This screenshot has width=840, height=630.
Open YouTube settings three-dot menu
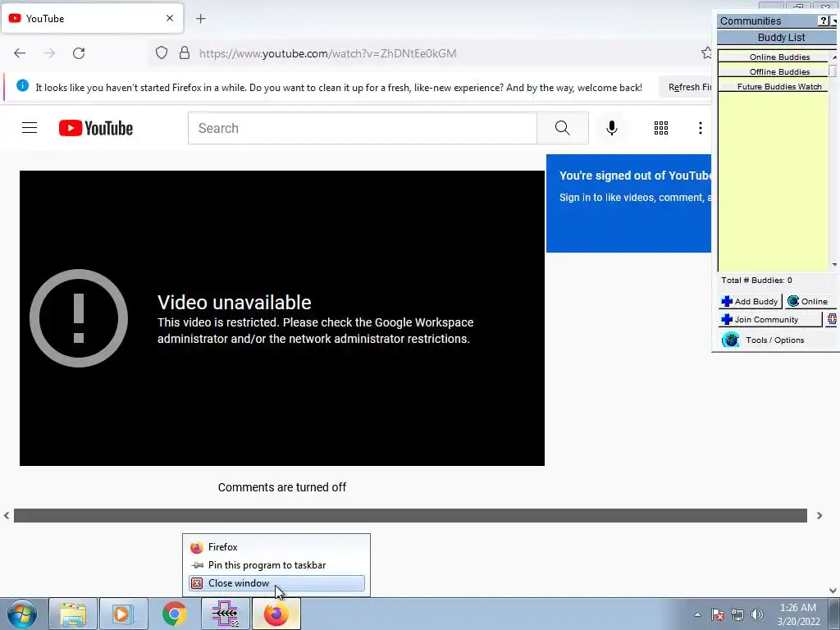[701, 128]
